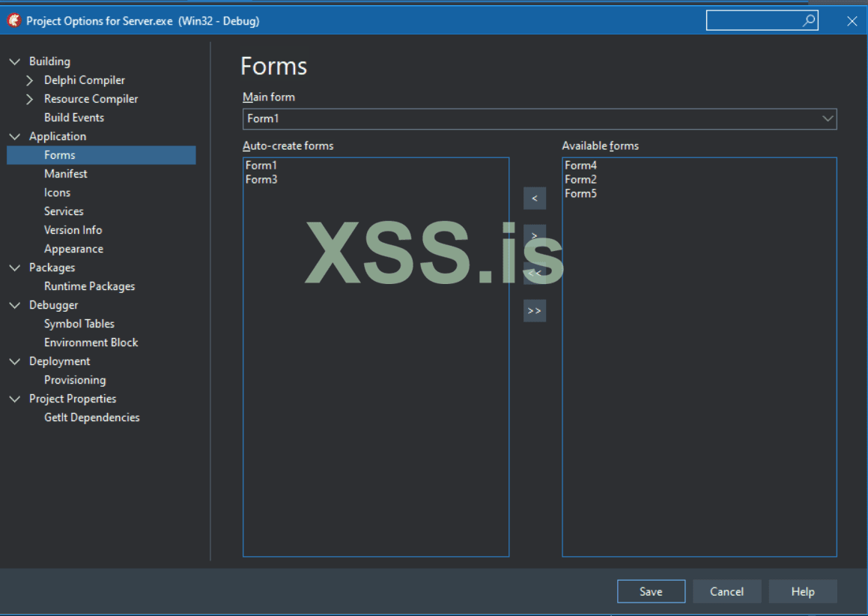The width and height of the screenshot is (868, 616).
Task: Select the Project Properties category label
Action: pyautogui.click(x=73, y=399)
